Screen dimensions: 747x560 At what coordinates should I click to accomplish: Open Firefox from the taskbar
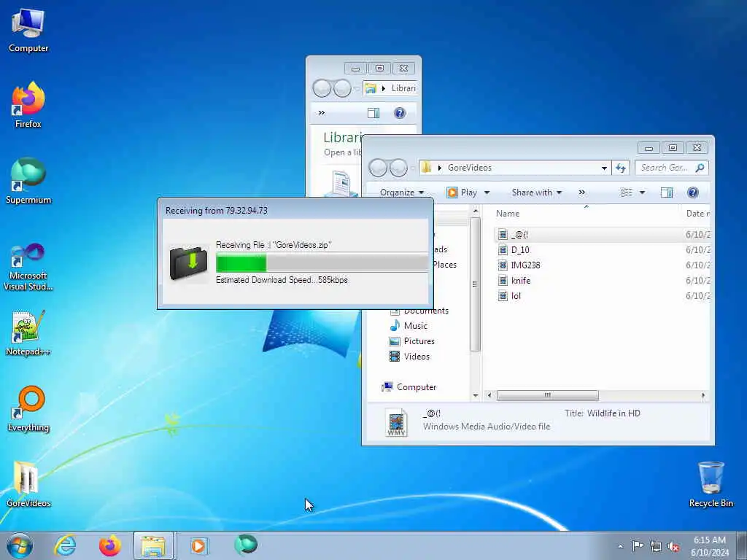[109, 545]
